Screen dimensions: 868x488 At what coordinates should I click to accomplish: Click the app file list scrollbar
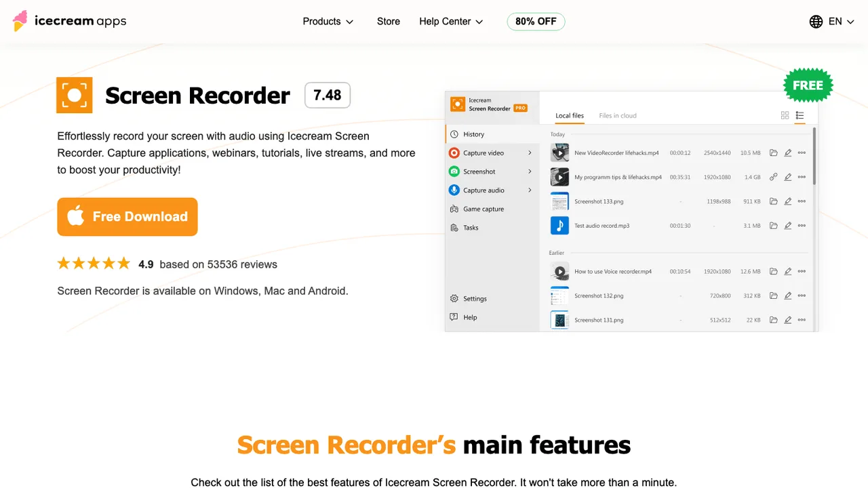[x=814, y=156]
